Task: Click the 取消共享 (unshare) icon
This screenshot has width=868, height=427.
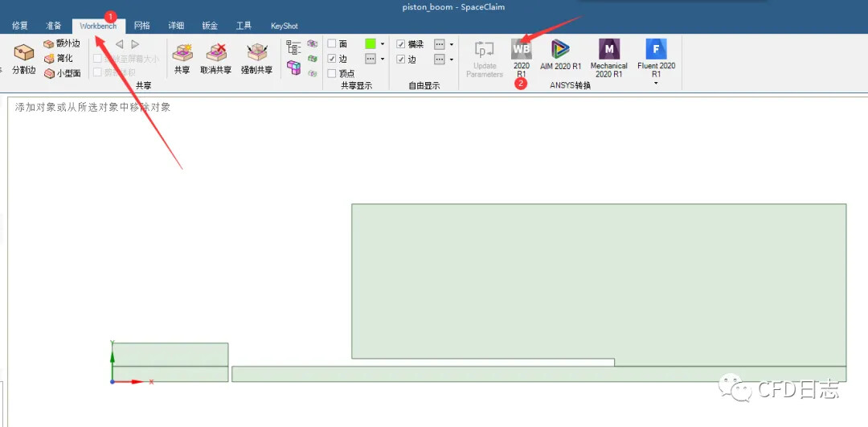Action: pyautogui.click(x=215, y=58)
